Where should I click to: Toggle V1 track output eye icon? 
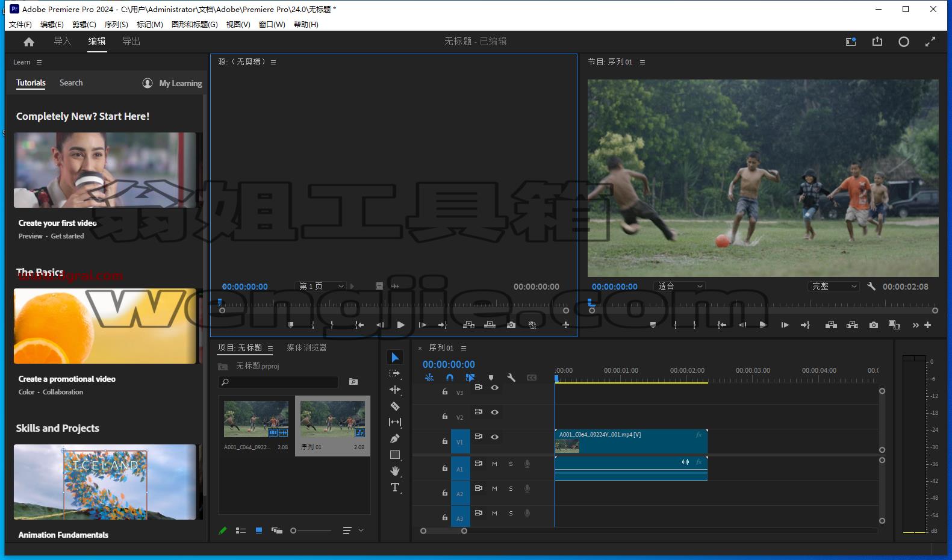(x=494, y=437)
